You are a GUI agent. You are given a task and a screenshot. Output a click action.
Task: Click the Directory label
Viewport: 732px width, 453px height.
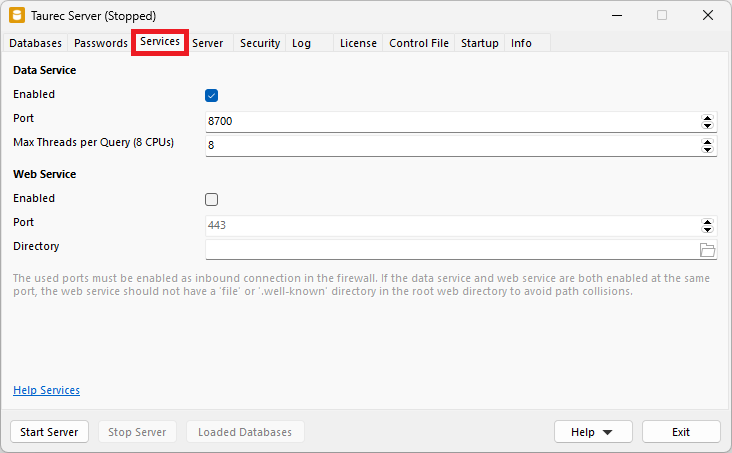coord(36,246)
